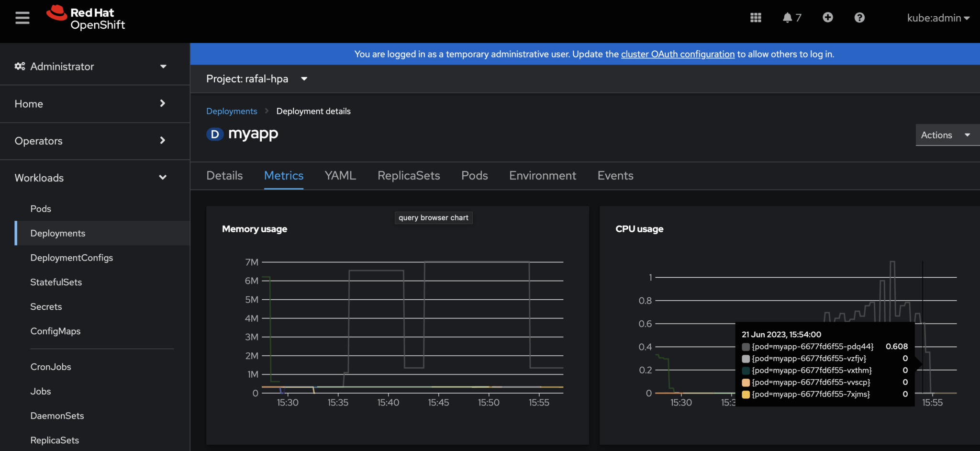Follow the cluster OAuth configuration link
This screenshot has width=980, height=451.
(x=678, y=54)
